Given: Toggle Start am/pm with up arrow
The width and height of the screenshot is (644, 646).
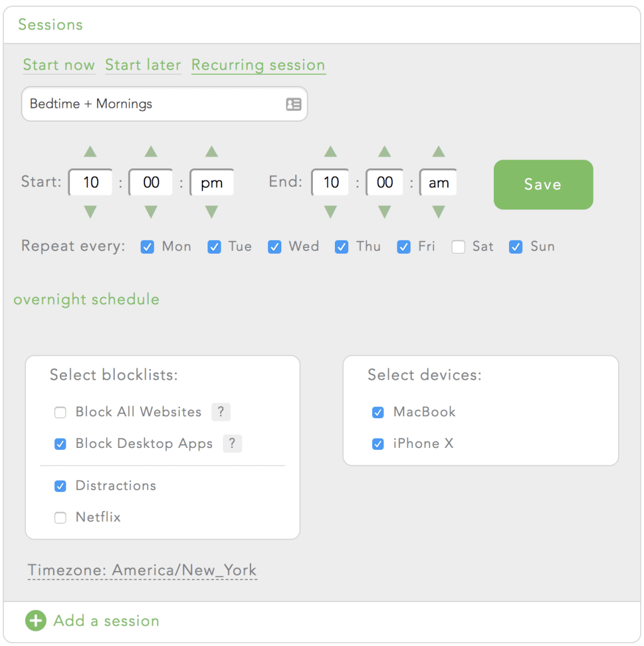Looking at the screenshot, I should pyautogui.click(x=211, y=151).
